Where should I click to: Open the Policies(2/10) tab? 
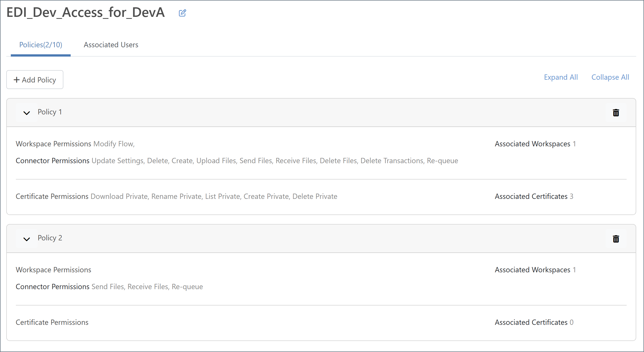point(41,45)
